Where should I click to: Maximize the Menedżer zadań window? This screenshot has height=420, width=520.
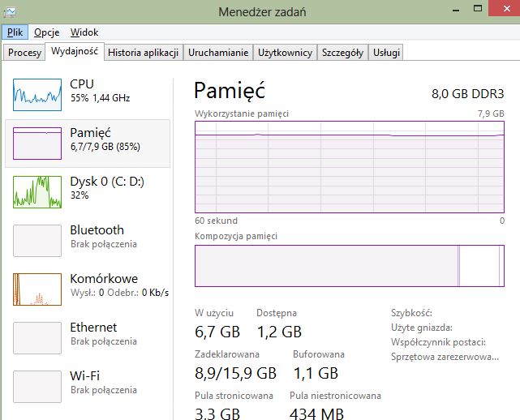[x=478, y=9]
